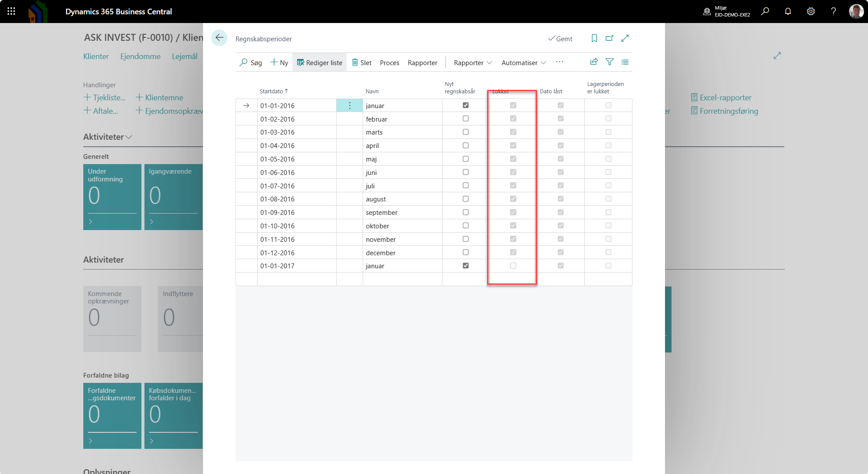This screenshot has width=868, height=474.
Task: Toggle Nyt regnskabsår for 01-01-2016
Action: (x=465, y=105)
